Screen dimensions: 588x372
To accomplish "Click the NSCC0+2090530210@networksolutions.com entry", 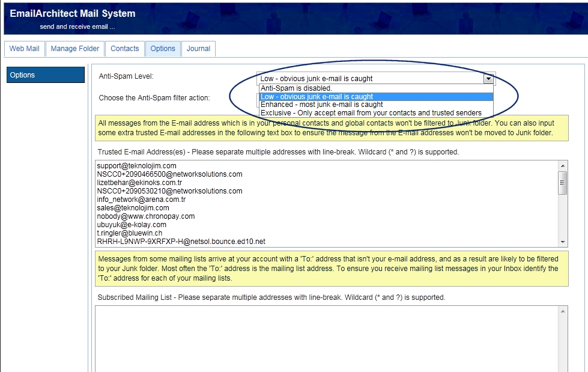I will 169,191.
